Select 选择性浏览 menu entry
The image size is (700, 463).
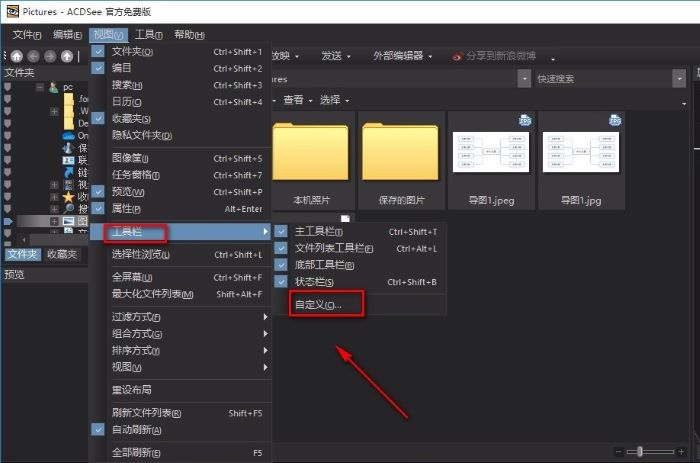click(181, 254)
